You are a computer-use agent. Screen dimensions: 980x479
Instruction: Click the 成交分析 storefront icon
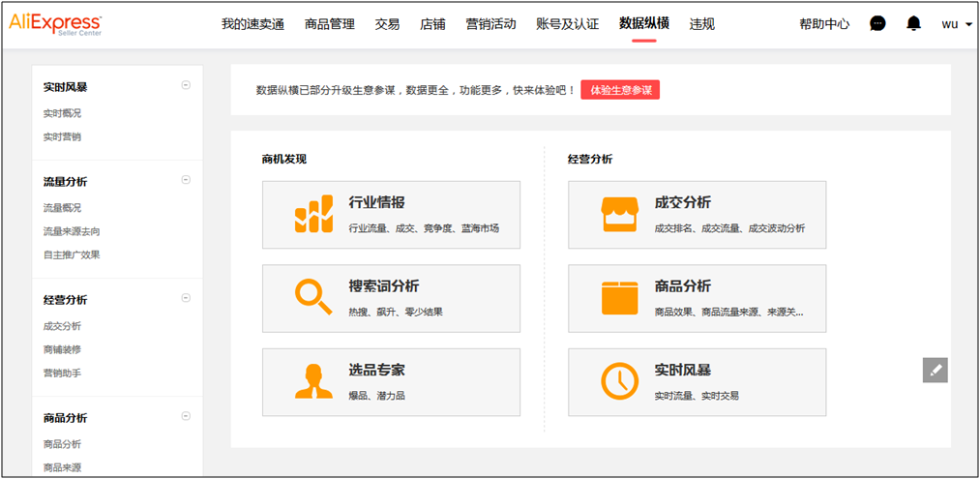point(620,215)
